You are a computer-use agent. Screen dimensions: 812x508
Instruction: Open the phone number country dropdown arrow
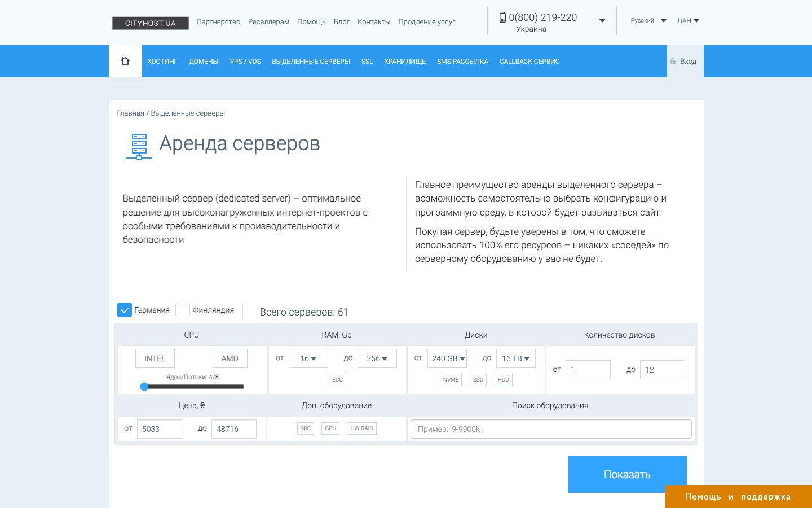(x=602, y=21)
